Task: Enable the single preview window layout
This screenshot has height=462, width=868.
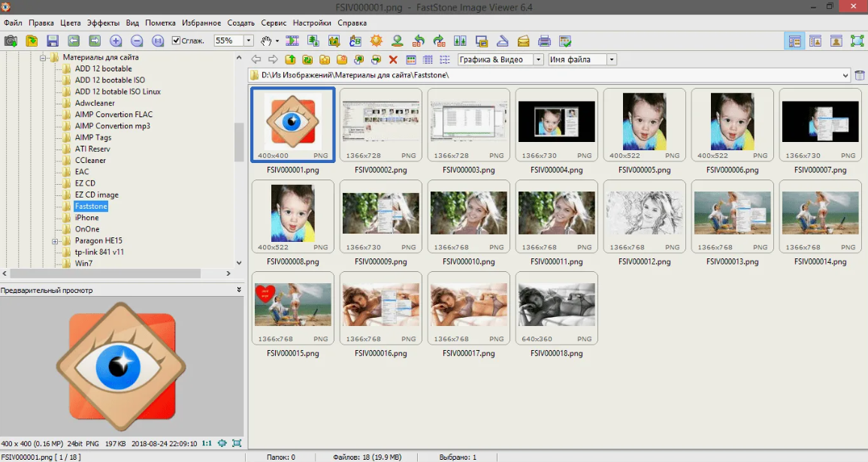Action: pyautogui.click(x=836, y=41)
